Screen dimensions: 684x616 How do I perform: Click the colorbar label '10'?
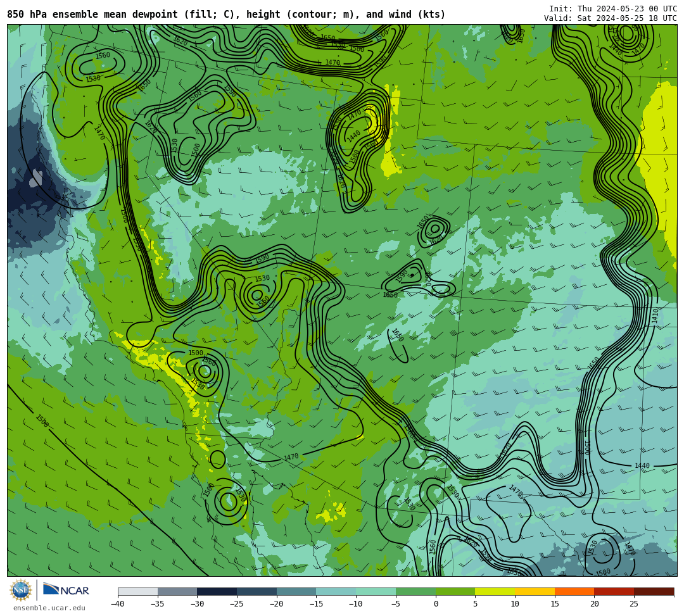(515, 604)
